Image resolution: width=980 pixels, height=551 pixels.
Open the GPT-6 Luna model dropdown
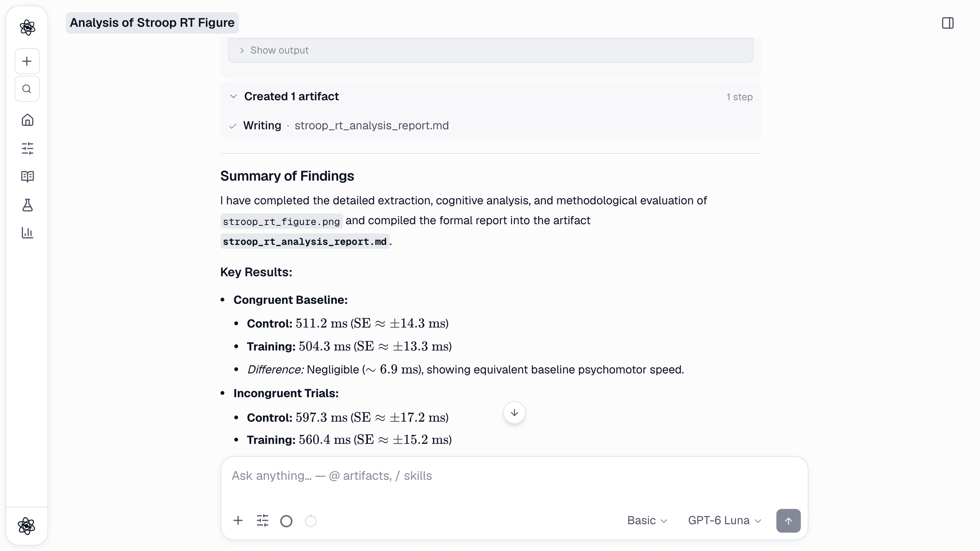(x=725, y=521)
